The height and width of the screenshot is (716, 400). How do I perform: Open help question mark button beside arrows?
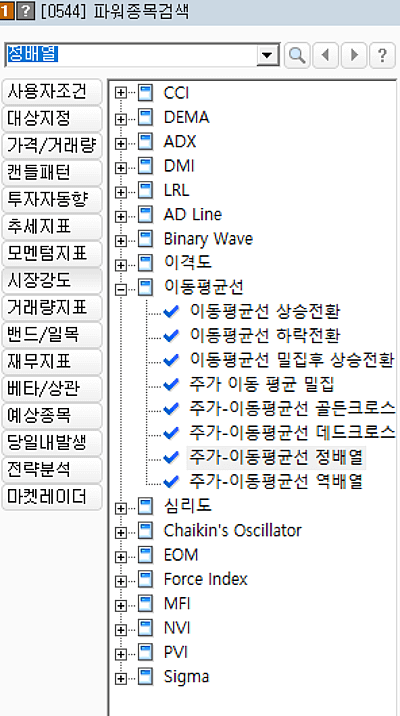pyautogui.click(x=382, y=56)
